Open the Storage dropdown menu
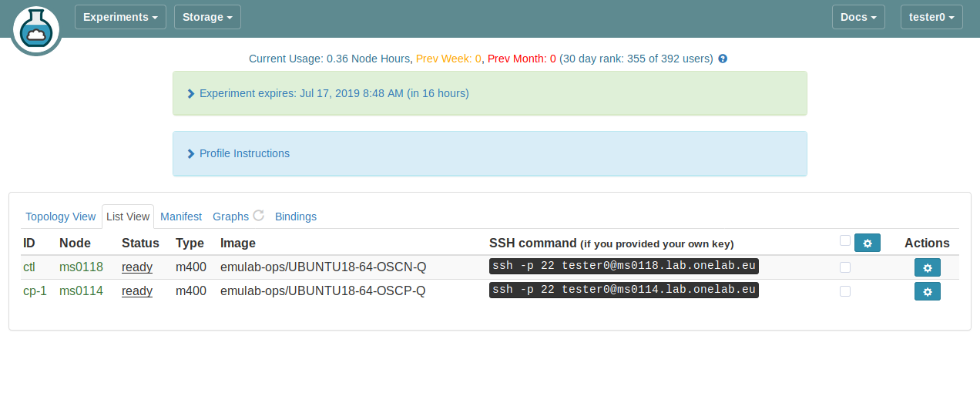This screenshot has width=980, height=413. (207, 17)
